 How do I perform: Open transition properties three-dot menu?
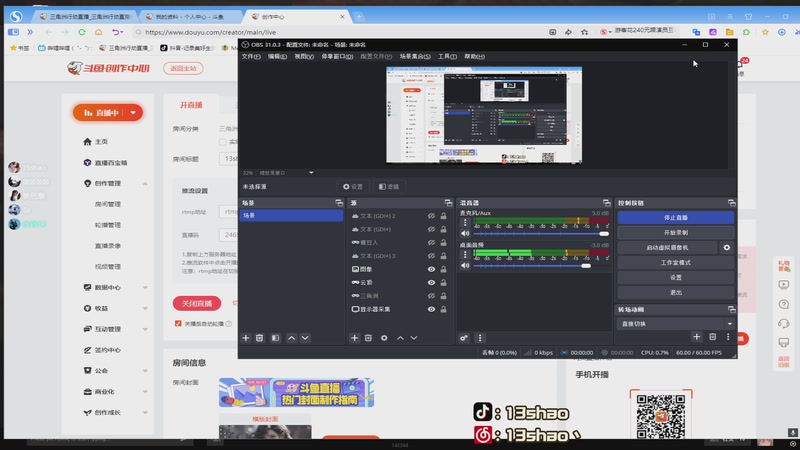pyautogui.click(x=728, y=337)
